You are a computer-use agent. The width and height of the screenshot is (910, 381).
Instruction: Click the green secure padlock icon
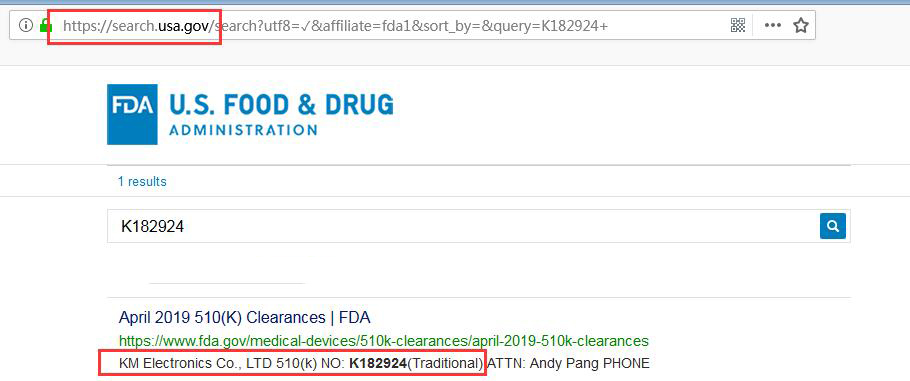click(45, 25)
